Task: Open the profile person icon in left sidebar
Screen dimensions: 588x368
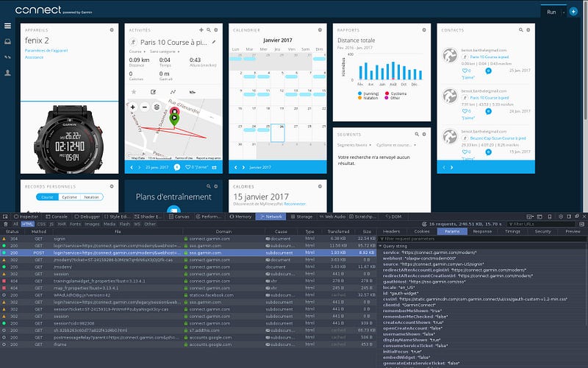Action: [7, 73]
